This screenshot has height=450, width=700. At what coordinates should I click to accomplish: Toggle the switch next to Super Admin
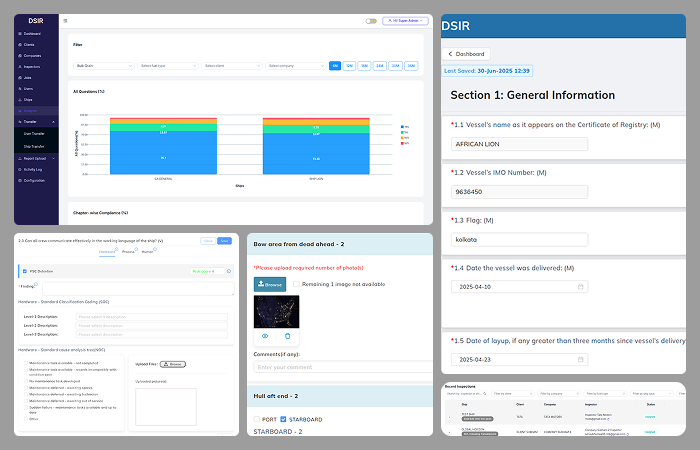pos(371,20)
